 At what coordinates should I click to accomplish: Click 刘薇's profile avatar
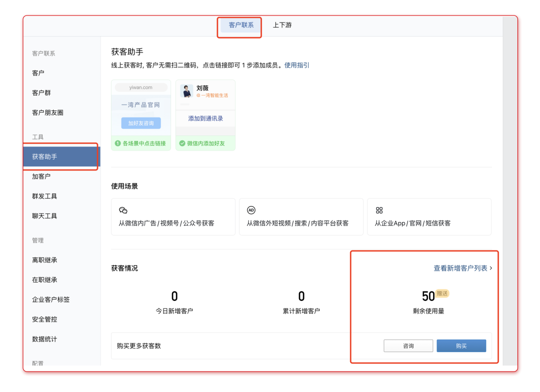186,91
